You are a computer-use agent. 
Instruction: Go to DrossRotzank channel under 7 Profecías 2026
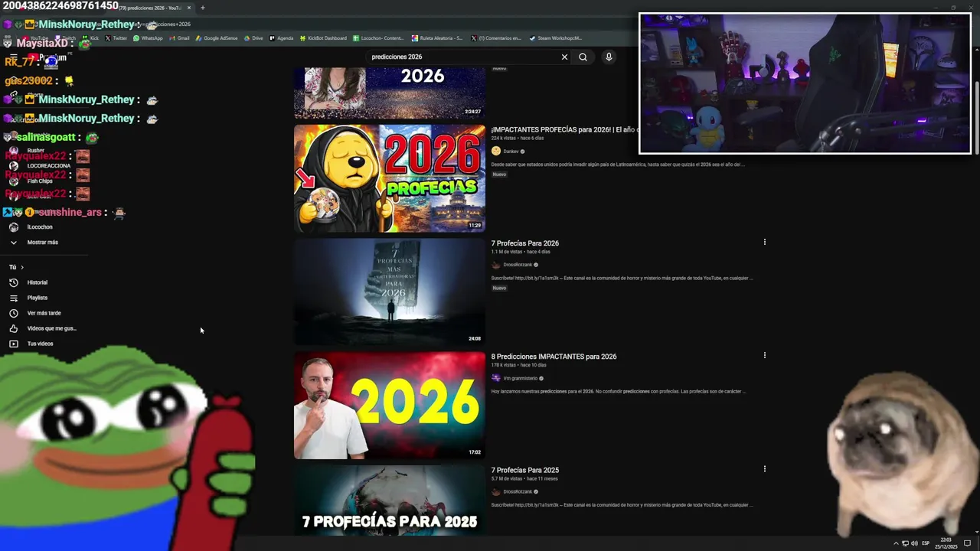[x=518, y=265]
